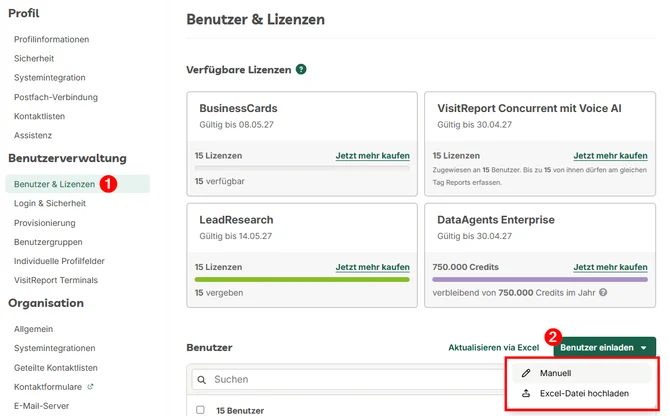
Task: Expand the Benutzer einladen dropdown arrow
Action: pyautogui.click(x=644, y=348)
